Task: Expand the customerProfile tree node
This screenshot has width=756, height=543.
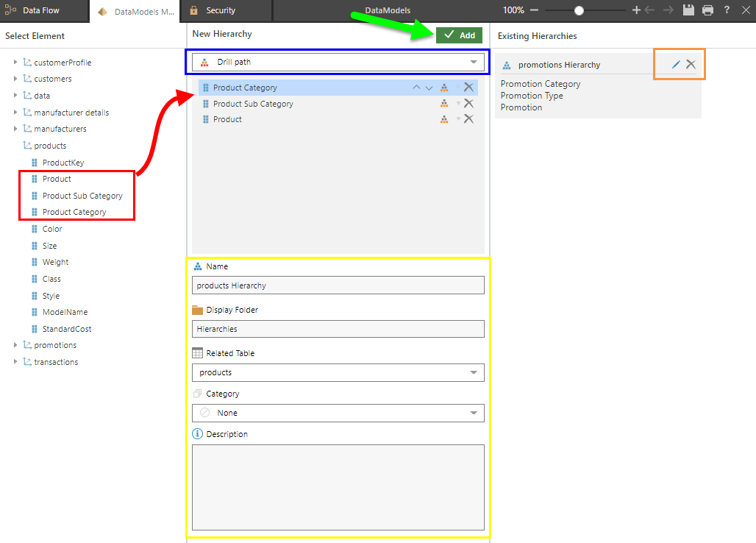Action: pyautogui.click(x=15, y=63)
